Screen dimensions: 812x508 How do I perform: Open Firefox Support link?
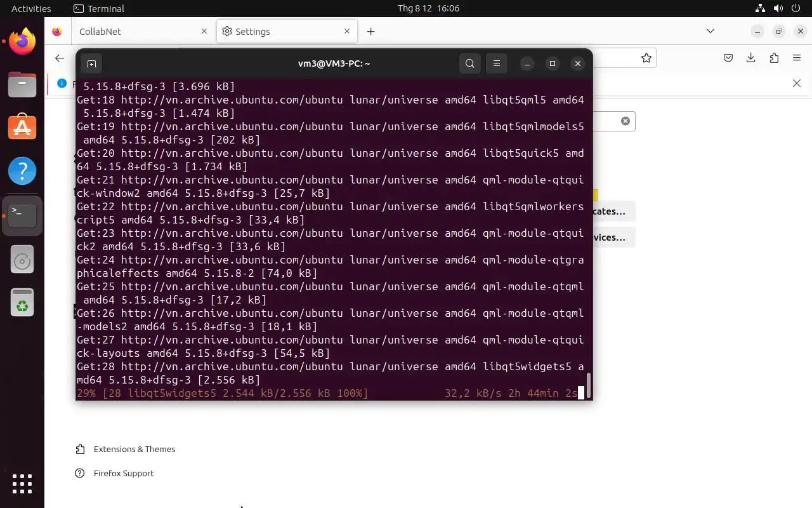[115, 473]
